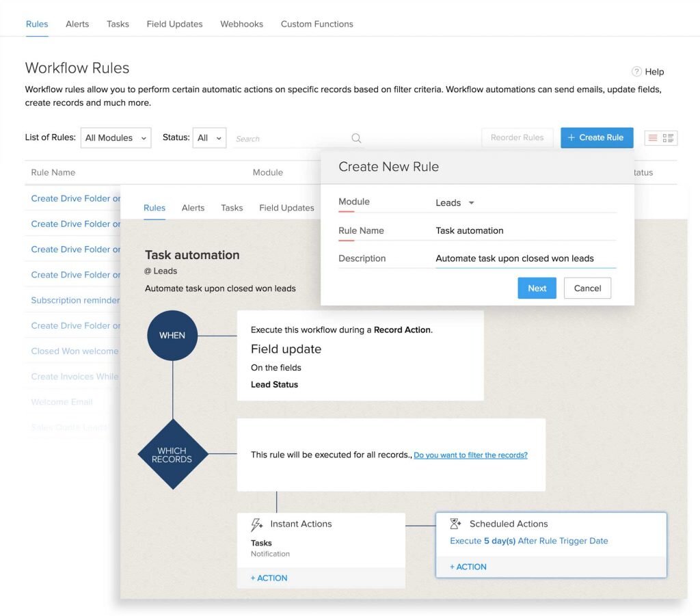700x616 pixels.
Task: Switch to the Webhooks tab
Action: tap(241, 24)
